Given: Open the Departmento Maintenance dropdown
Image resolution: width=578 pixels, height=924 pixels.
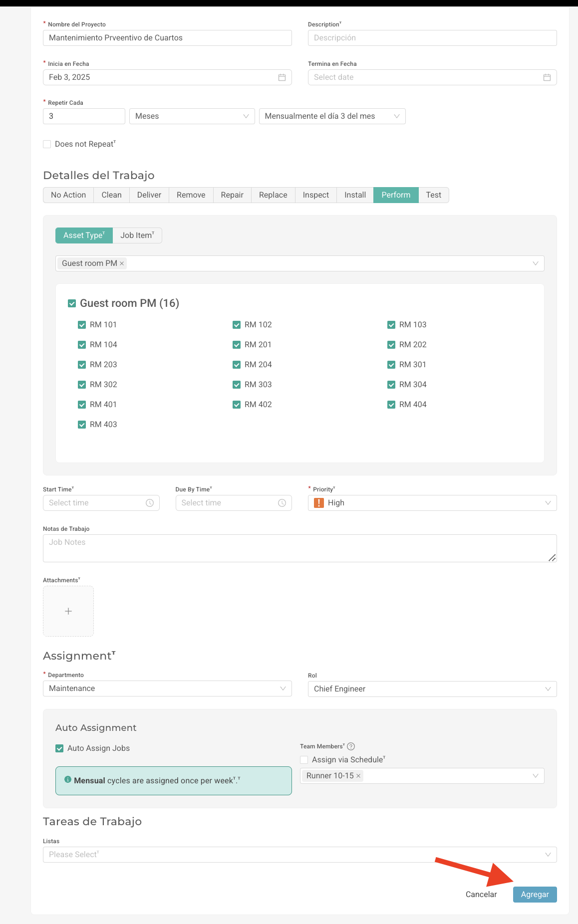Looking at the screenshot, I should tap(167, 689).
